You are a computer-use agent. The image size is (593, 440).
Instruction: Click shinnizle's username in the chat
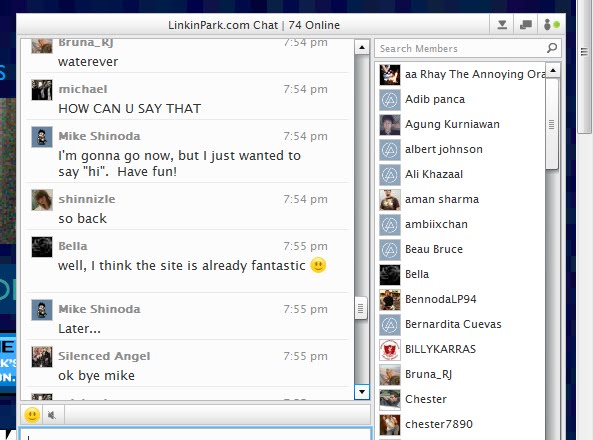point(87,199)
